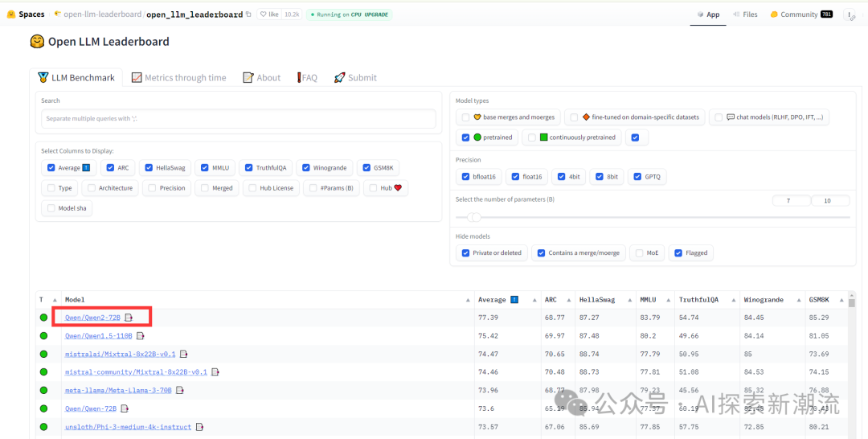Click the copy icon next to Qwen/Qwen1.5-110B
868x439 pixels.
[x=140, y=336]
